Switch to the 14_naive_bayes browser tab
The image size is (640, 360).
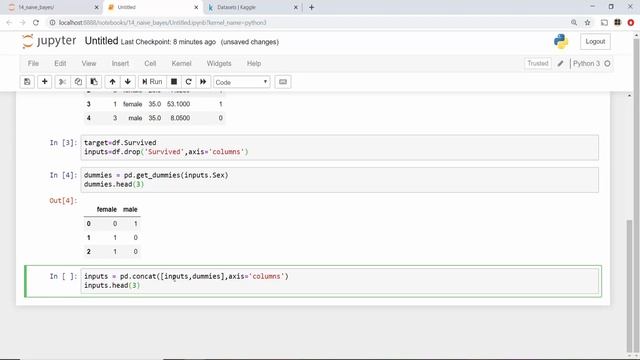click(x=53, y=7)
